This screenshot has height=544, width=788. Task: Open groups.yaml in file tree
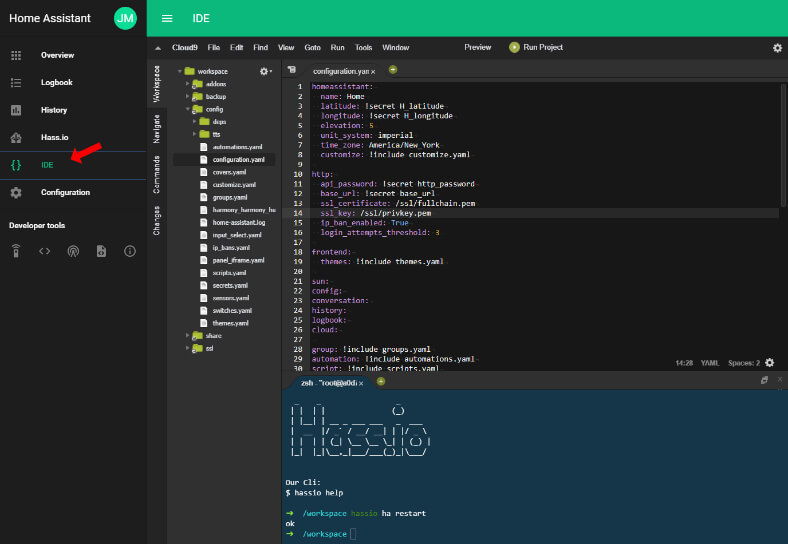(230, 197)
